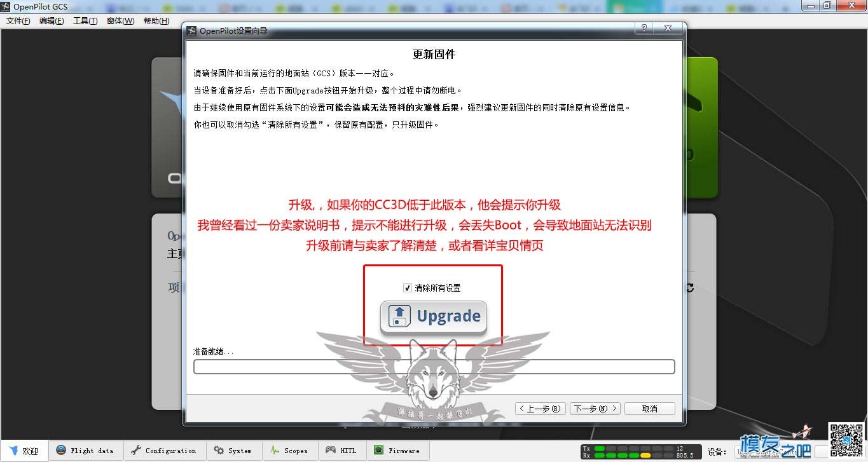Click the 更新固件 heading

434,55
